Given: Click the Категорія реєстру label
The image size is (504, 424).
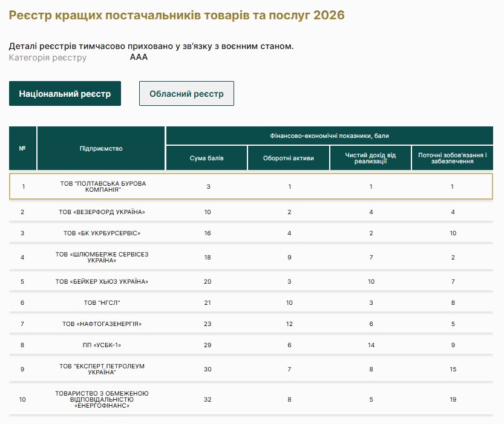Looking at the screenshot, I should pyautogui.click(x=48, y=57).
